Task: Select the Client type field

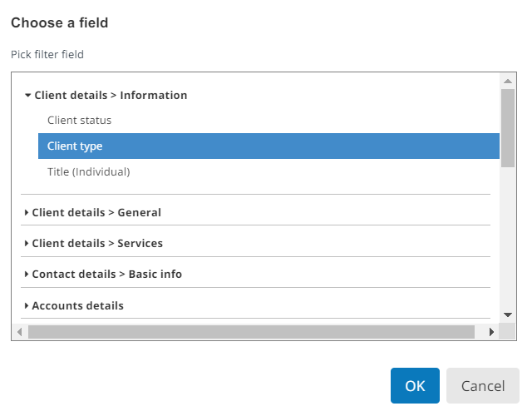Action: (75, 146)
